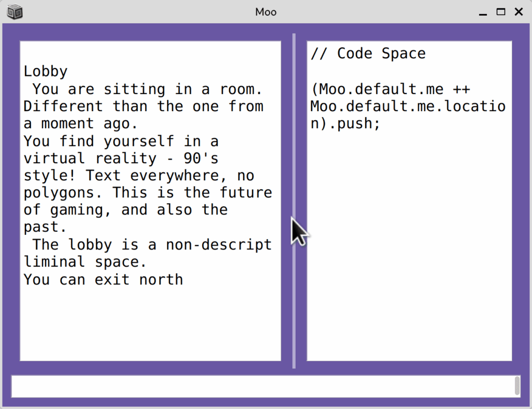Click the "past." line in the room description
Viewport: 532px width, 409px height.
pos(45,228)
